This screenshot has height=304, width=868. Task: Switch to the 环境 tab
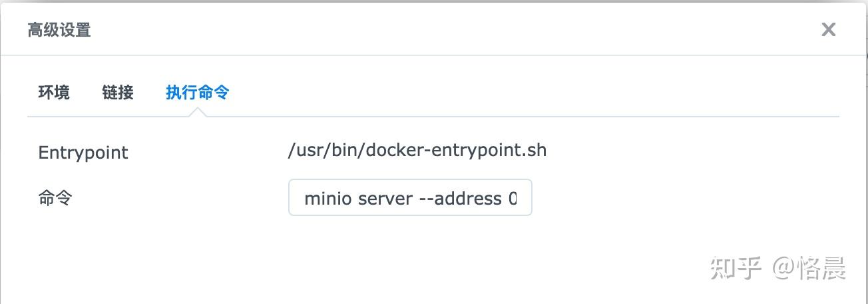(54, 92)
